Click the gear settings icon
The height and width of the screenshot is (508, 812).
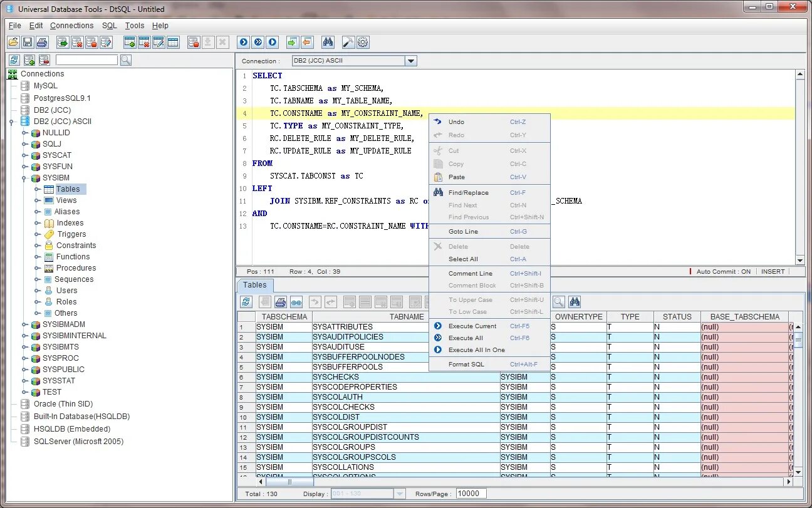(363, 42)
